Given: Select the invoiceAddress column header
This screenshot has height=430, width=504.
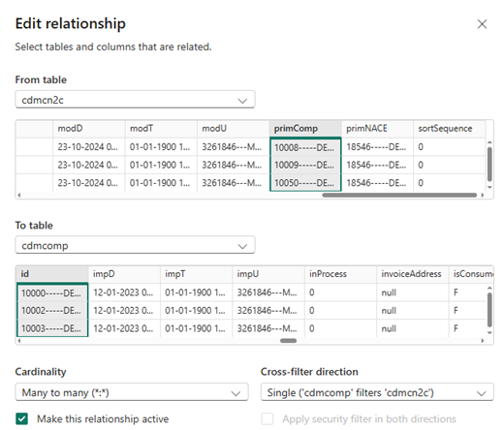Looking at the screenshot, I should [x=412, y=274].
